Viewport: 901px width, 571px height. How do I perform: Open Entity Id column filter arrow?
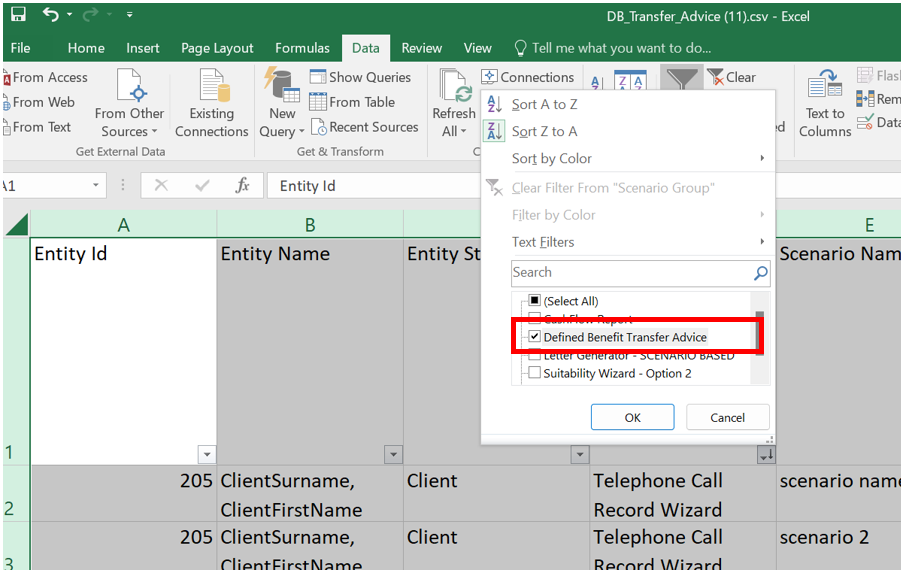pos(207,454)
